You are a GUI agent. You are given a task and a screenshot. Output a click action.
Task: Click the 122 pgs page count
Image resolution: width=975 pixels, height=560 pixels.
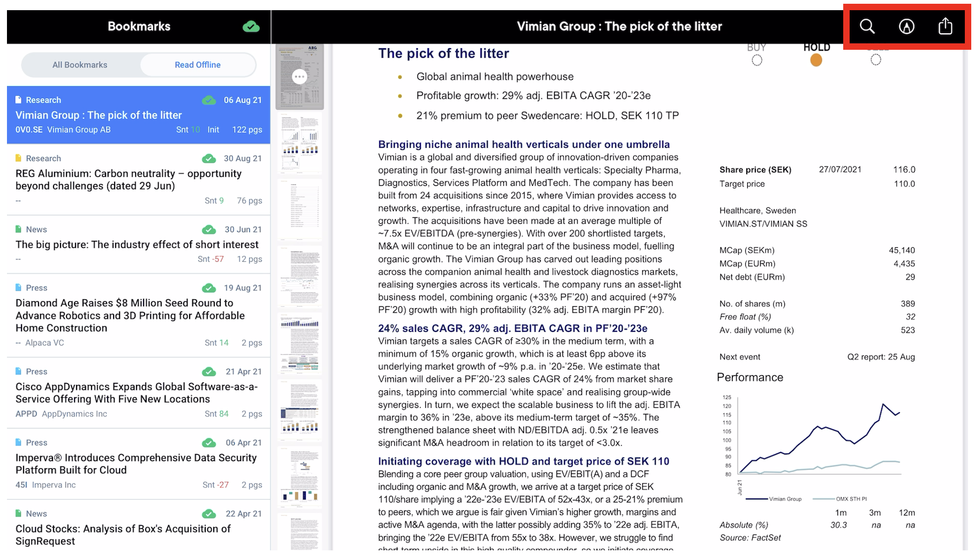pos(247,130)
